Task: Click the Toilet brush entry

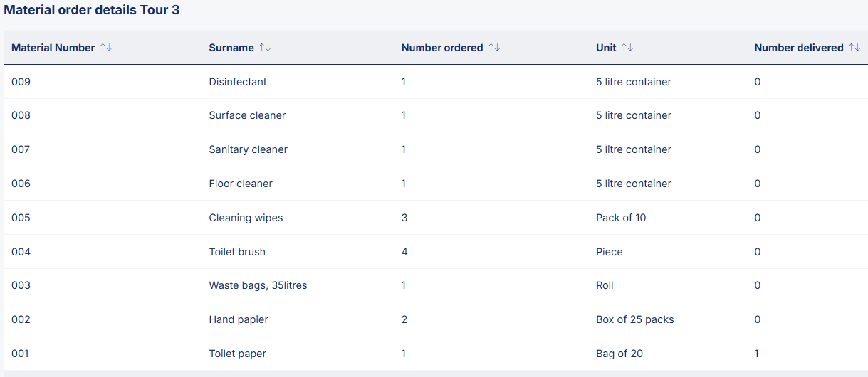Action: click(237, 252)
